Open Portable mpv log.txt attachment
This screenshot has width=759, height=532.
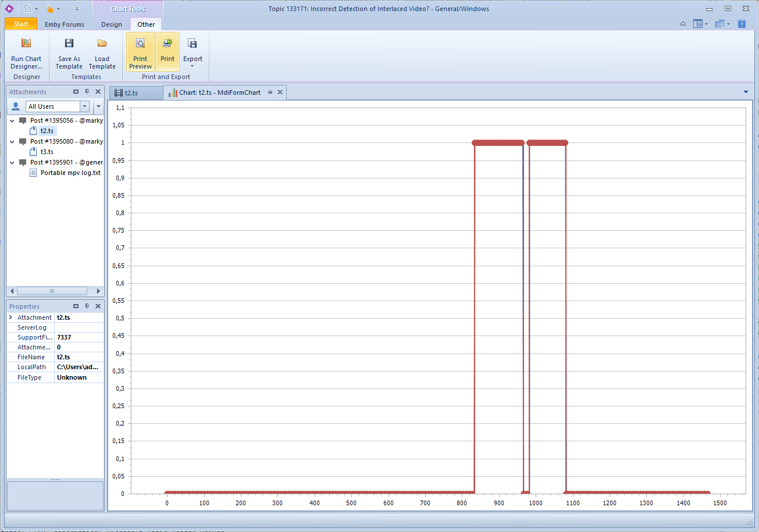[70, 173]
